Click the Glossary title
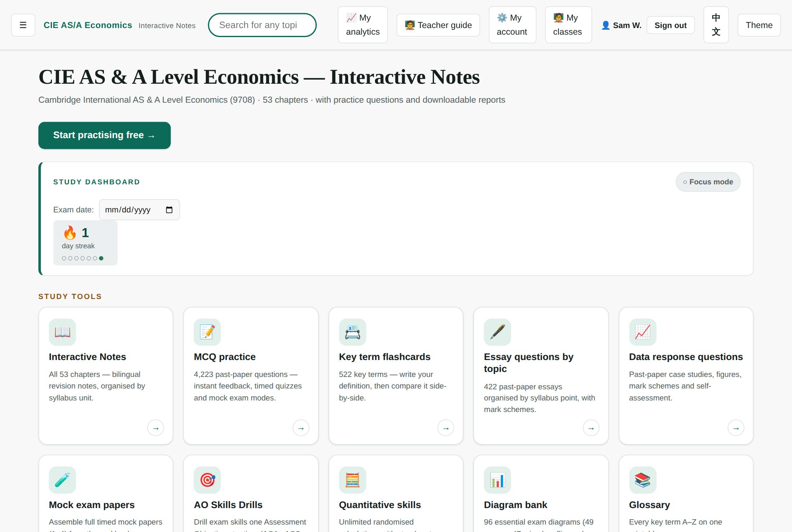792x532 pixels. [649, 505]
